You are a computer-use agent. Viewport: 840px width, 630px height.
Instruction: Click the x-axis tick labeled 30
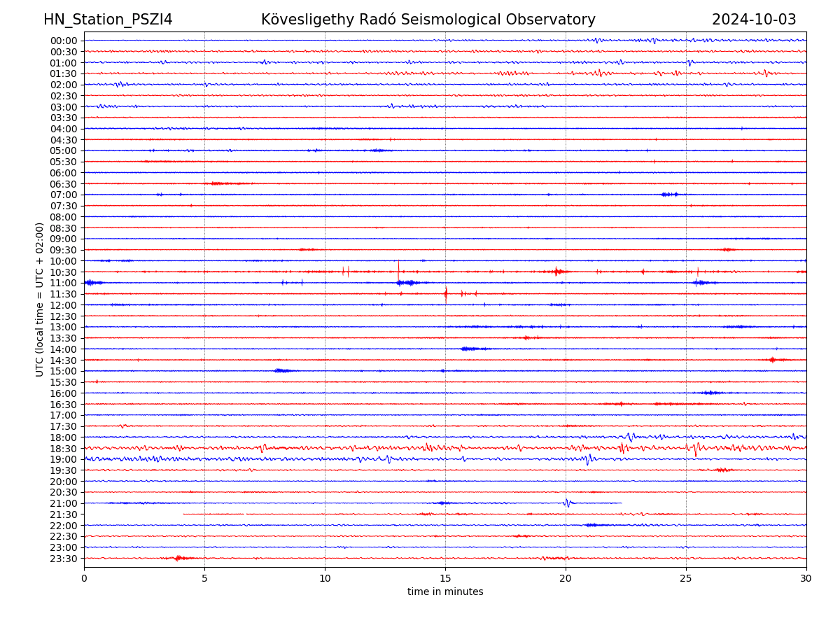click(806, 579)
